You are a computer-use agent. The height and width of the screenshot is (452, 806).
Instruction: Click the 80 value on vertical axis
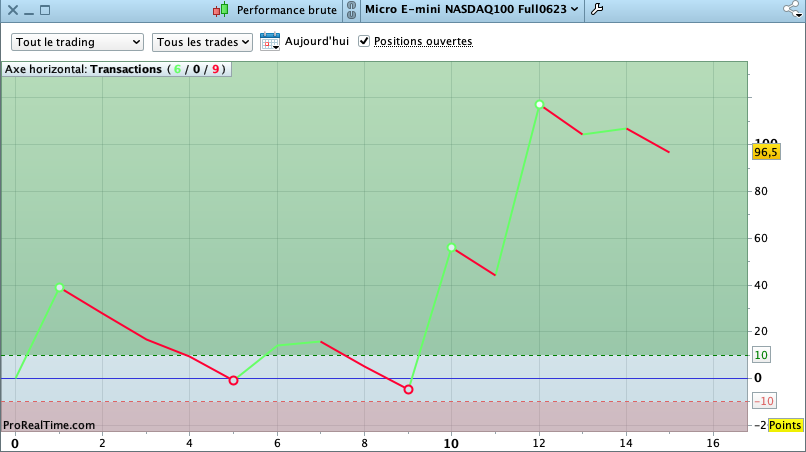(761, 191)
